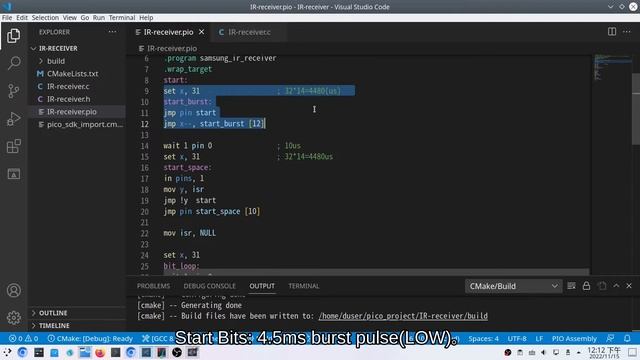Switch to the DEBUG CONSOLE tab
Viewport: 640px width, 360px height.
(x=209, y=286)
